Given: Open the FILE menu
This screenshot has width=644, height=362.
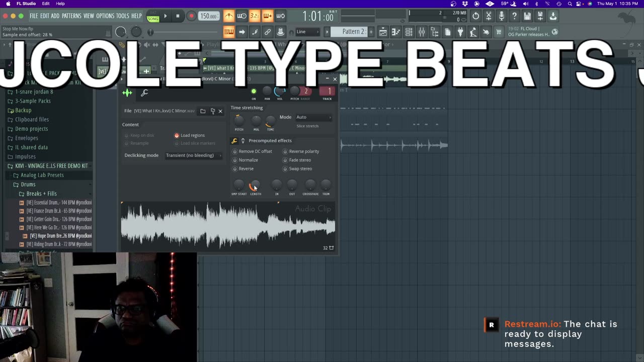Looking at the screenshot, I should [34, 16].
